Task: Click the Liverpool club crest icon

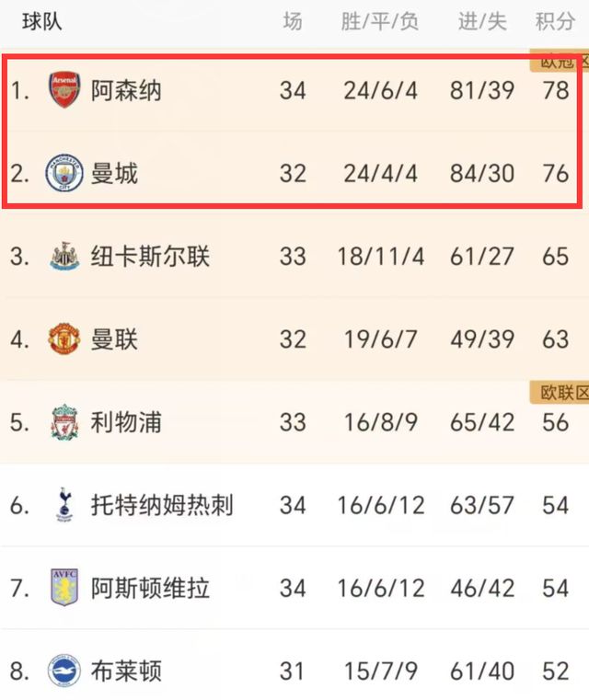Action: coord(64,422)
